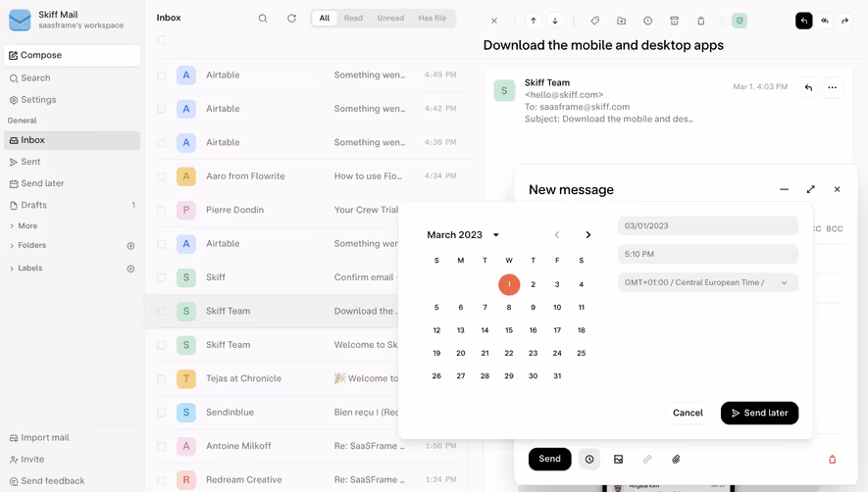This screenshot has width=868, height=492.
Task: Go to previous email with up arrow
Action: pos(534,21)
